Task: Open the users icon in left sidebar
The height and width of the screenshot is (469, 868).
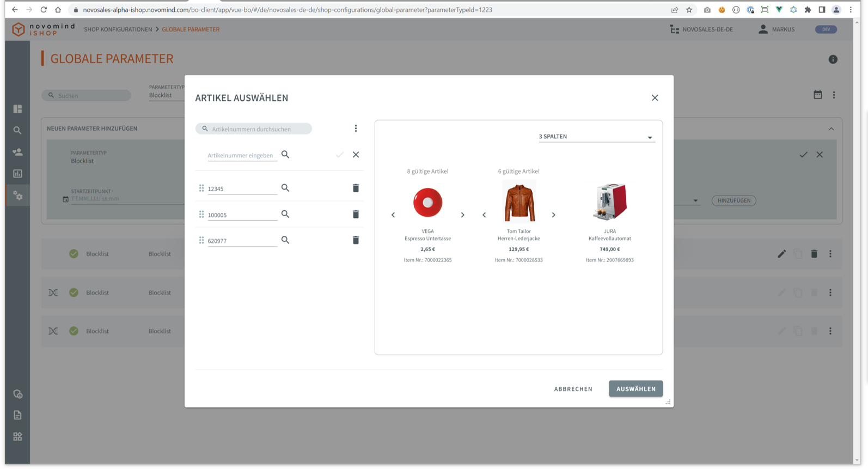Action: tap(17, 152)
